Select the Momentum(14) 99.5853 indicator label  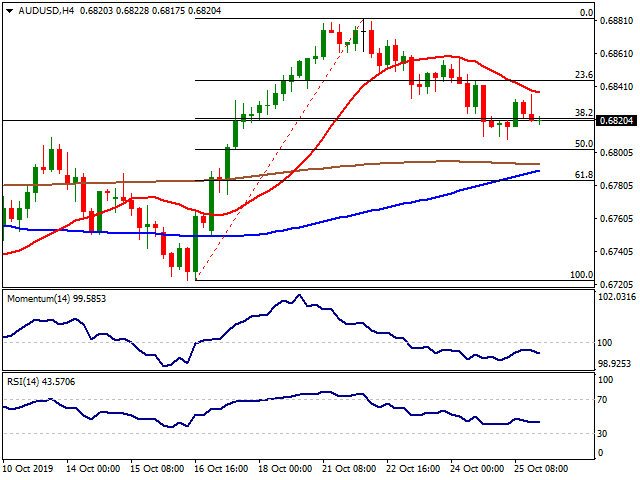(x=56, y=299)
